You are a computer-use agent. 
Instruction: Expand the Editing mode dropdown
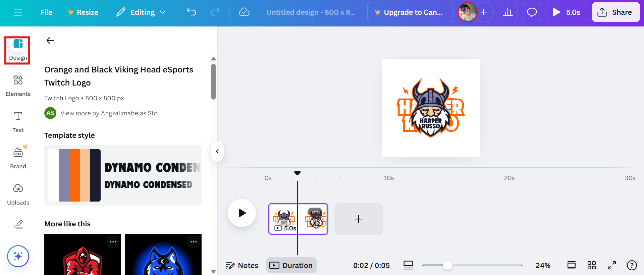point(141,12)
